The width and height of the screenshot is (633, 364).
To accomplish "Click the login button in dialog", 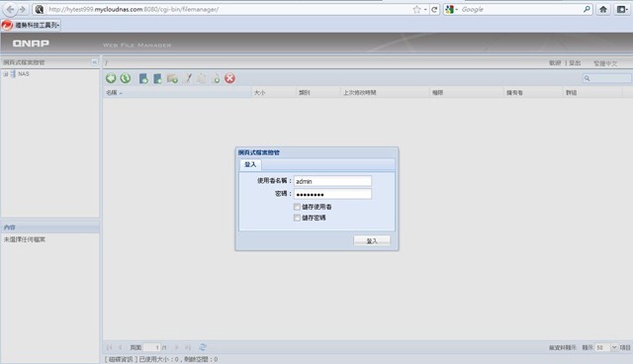I will click(372, 240).
